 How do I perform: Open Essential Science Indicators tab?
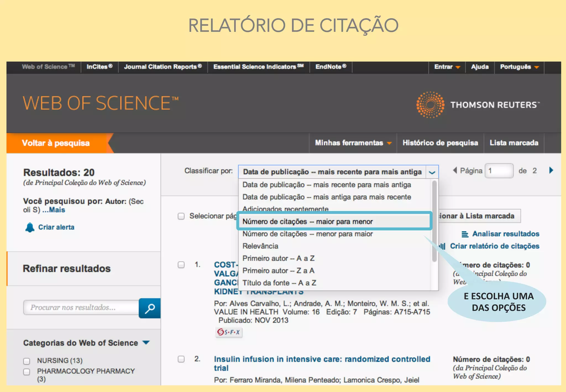(x=258, y=67)
